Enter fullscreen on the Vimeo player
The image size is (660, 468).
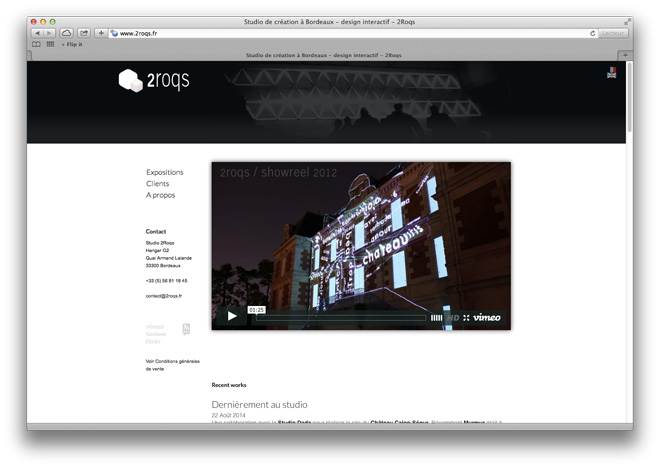pyautogui.click(x=466, y=318)
